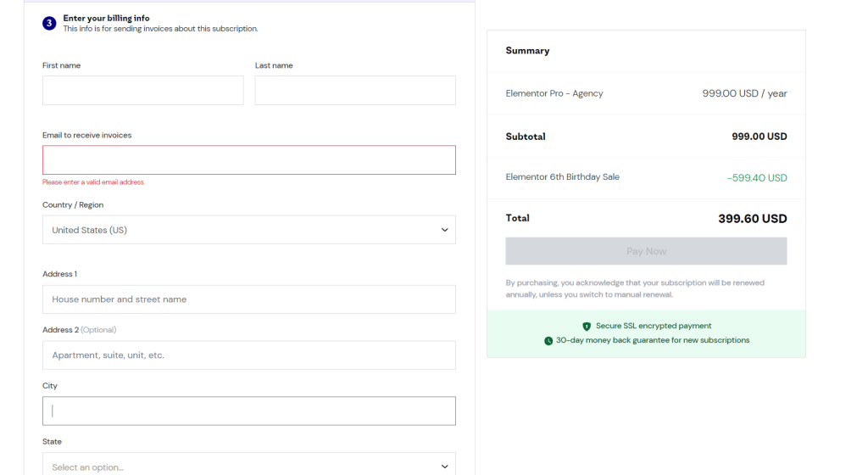Open the Country / Region dropdown
Viewport: 868px width, 475px height.
click(249, 230)
